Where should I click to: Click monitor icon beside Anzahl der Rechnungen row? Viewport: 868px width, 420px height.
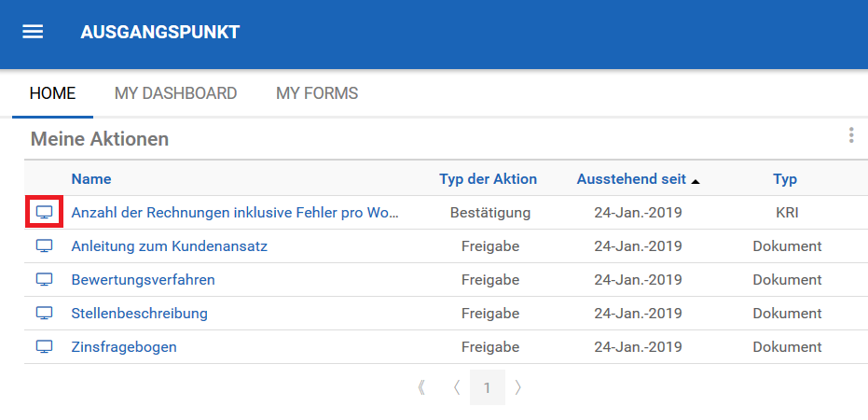click(x=44, y=213)
